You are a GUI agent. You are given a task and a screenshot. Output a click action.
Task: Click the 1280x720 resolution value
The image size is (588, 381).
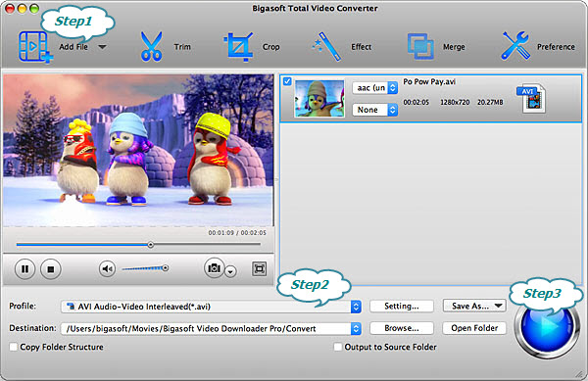point(455,102)
